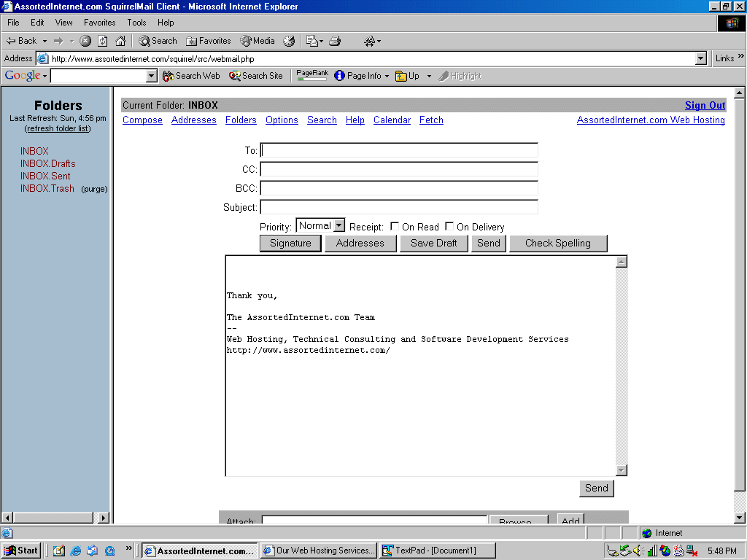Open the Favorites menu

point(99,23)
